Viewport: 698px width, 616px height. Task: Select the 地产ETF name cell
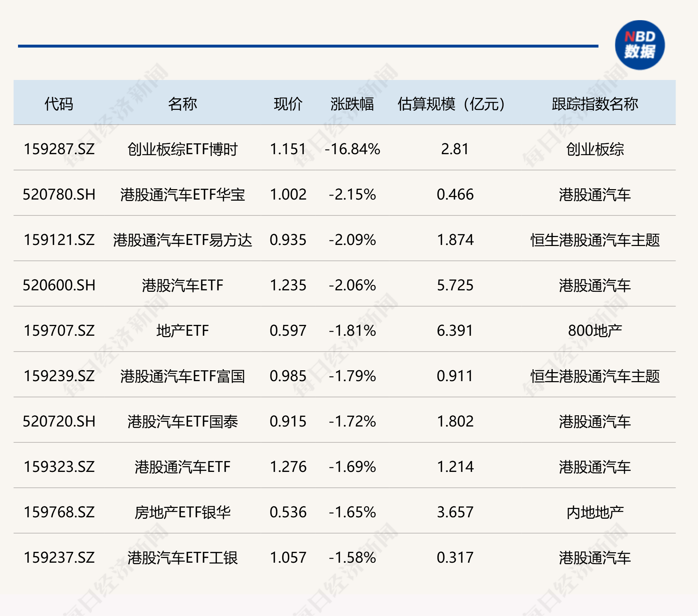click(x=182, y=330)
